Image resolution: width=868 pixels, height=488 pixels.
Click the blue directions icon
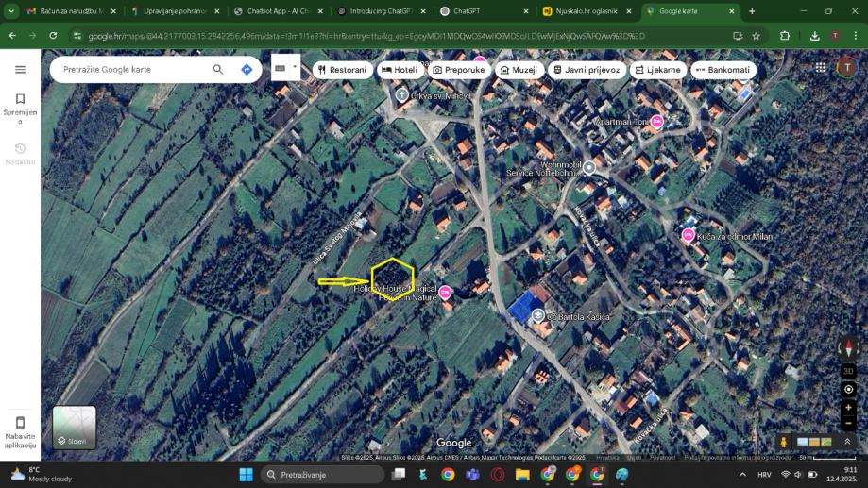click(247, 69)
